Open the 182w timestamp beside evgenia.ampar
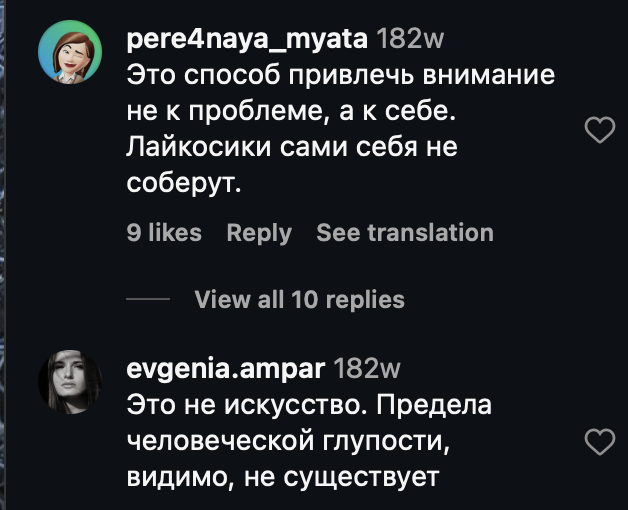 pos(366,369)
